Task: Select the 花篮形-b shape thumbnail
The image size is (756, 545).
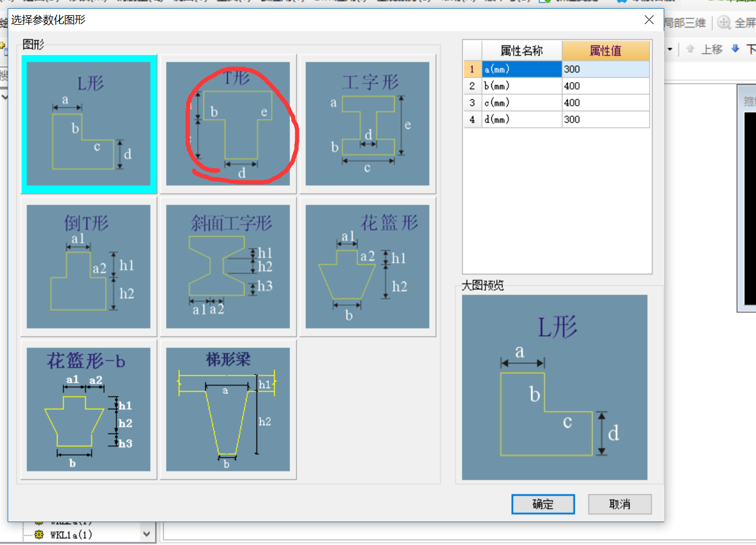Action: [x=89, y=409]
